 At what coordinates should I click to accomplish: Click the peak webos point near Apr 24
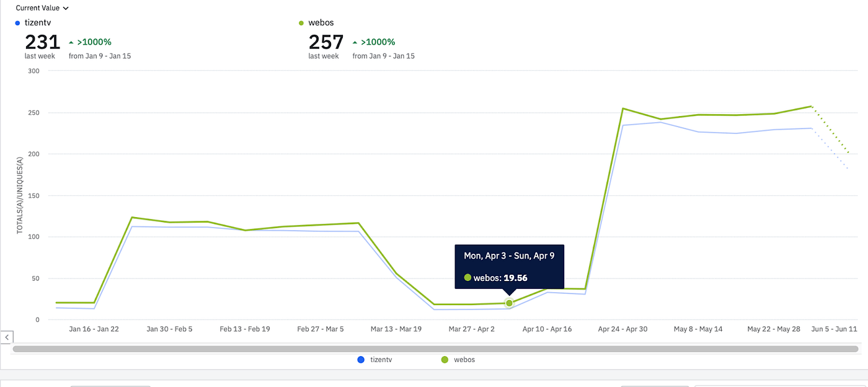click(624, 109)
